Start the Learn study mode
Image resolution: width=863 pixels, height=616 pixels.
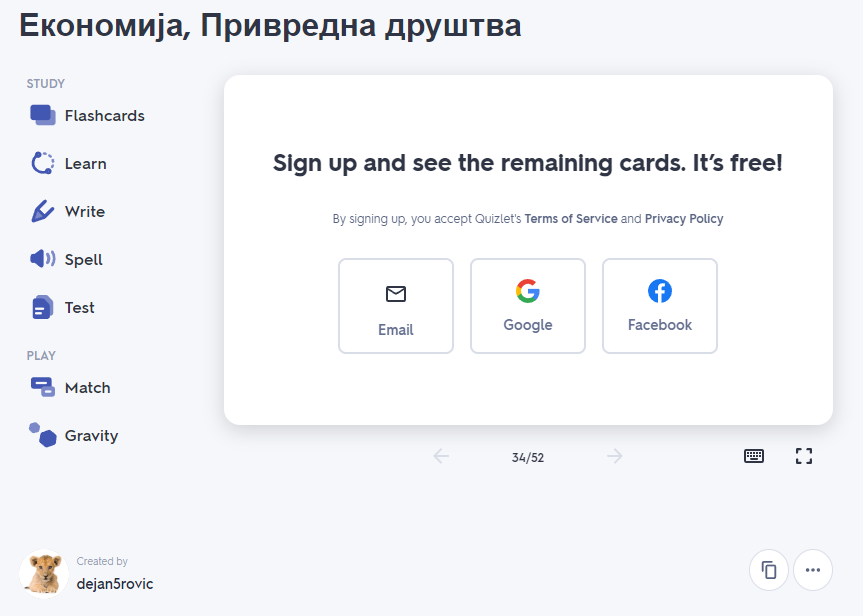click(69, 163)
